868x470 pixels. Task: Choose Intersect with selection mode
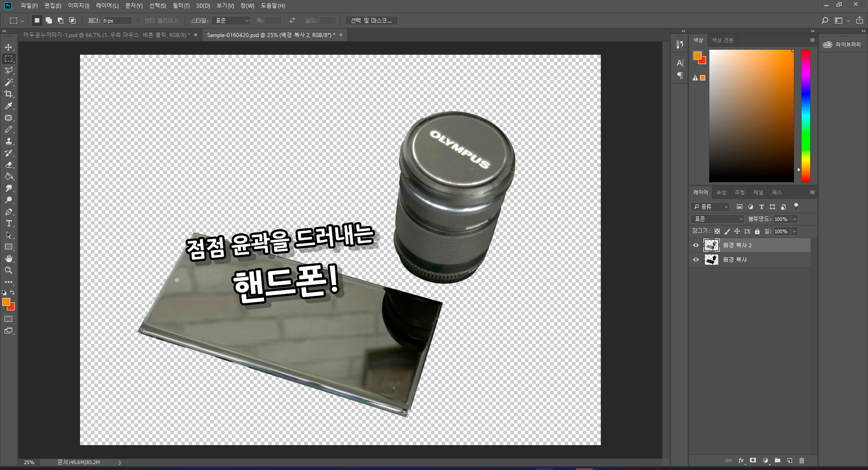point(72,20)
